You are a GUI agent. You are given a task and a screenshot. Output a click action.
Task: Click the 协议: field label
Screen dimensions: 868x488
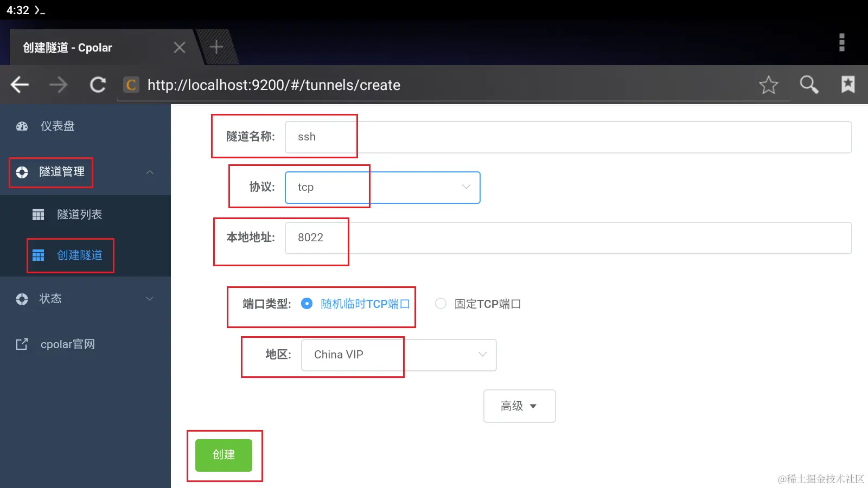(262, 187)
